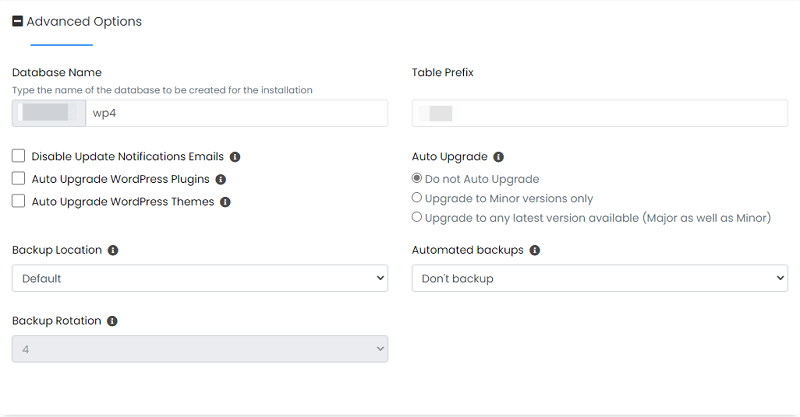
Task: Show the Auto Upgrade info tooltip icon
Action: click(x=499, y=157)
